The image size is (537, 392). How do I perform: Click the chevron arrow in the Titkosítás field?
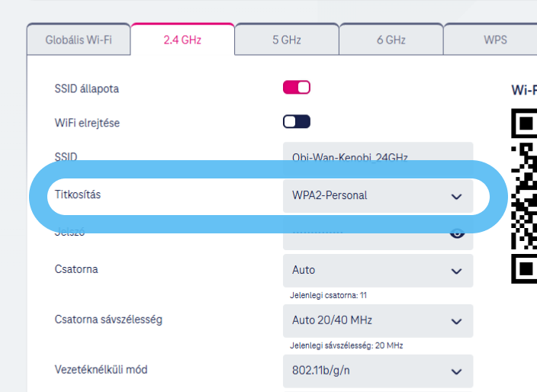tap(456, 196)
